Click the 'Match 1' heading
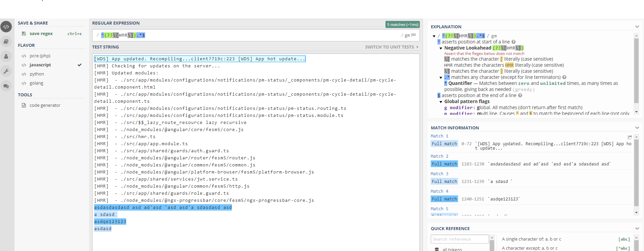644x251 pixels. tap(439, 136)
